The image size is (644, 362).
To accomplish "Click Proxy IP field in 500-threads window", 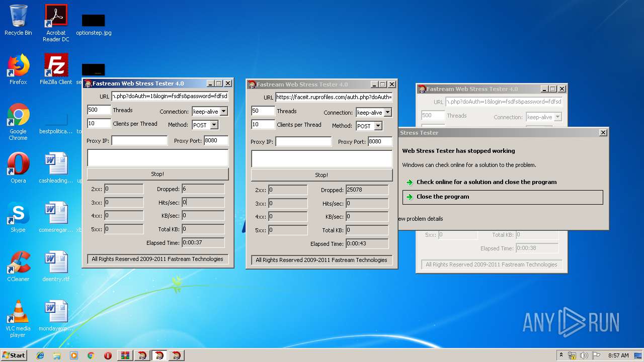I will click(x=139, y=141).
